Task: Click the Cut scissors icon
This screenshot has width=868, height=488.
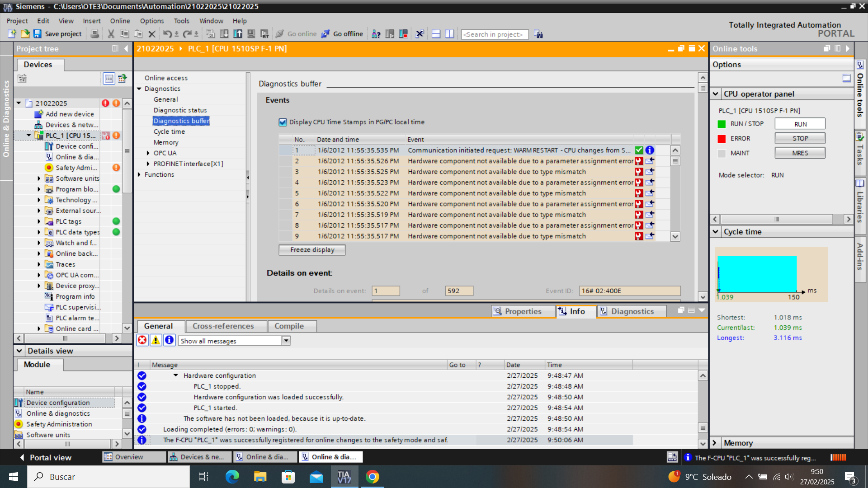Action: point(111,34)
